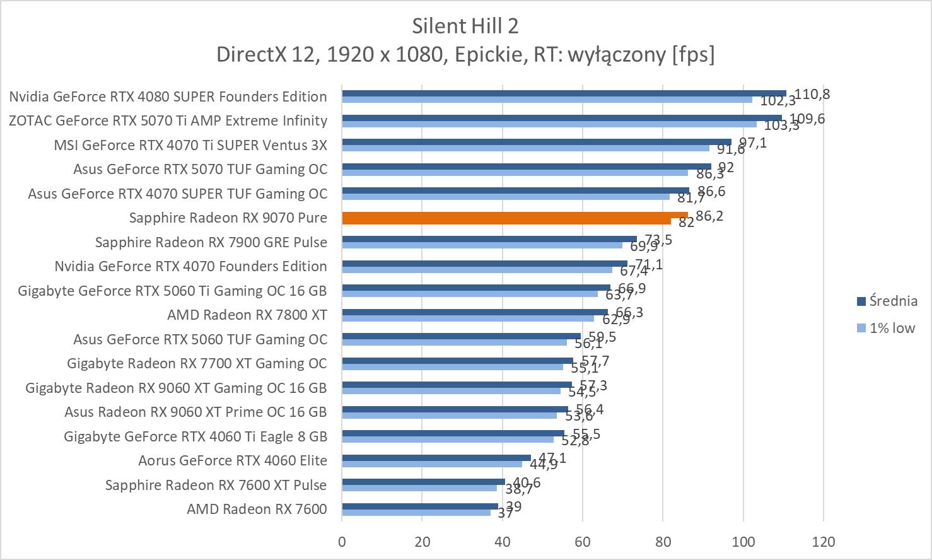Select the Sapphire Radeon RX 7600 XT Pulse label
This screenshot has width=932, height=560.
click(216, 485)
